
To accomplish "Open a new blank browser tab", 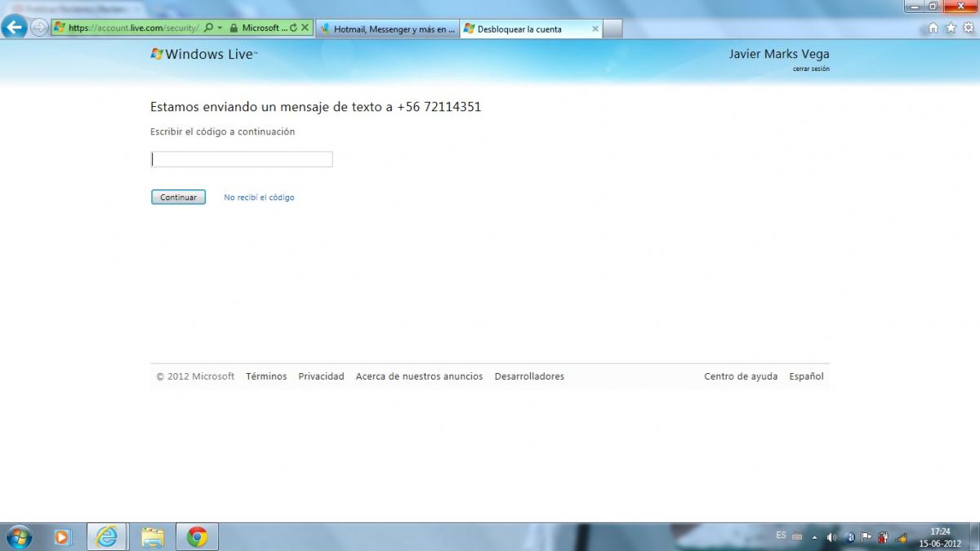I will click(612, 29).
